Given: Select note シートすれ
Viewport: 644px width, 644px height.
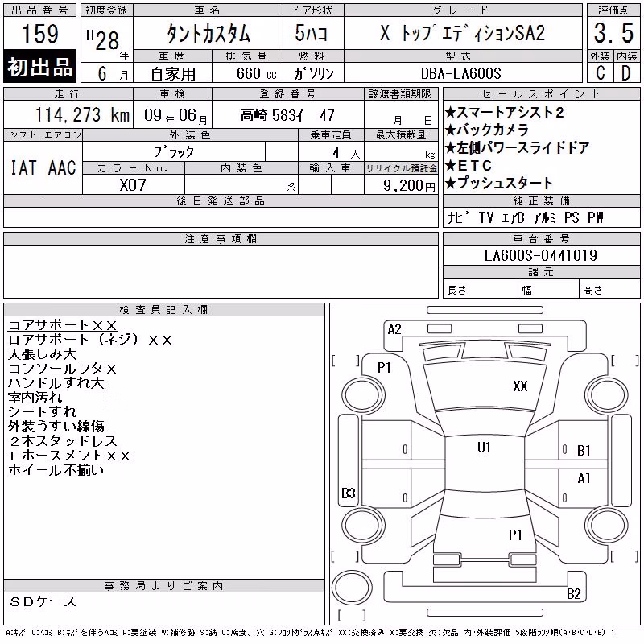Looking at the screenshot, I should click(x=43, y=411).
